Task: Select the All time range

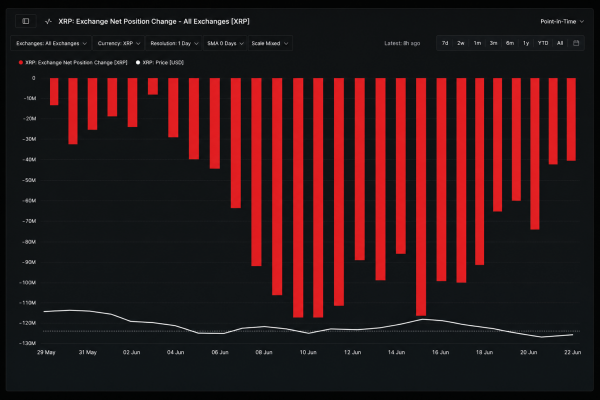Action: [560, 43]
